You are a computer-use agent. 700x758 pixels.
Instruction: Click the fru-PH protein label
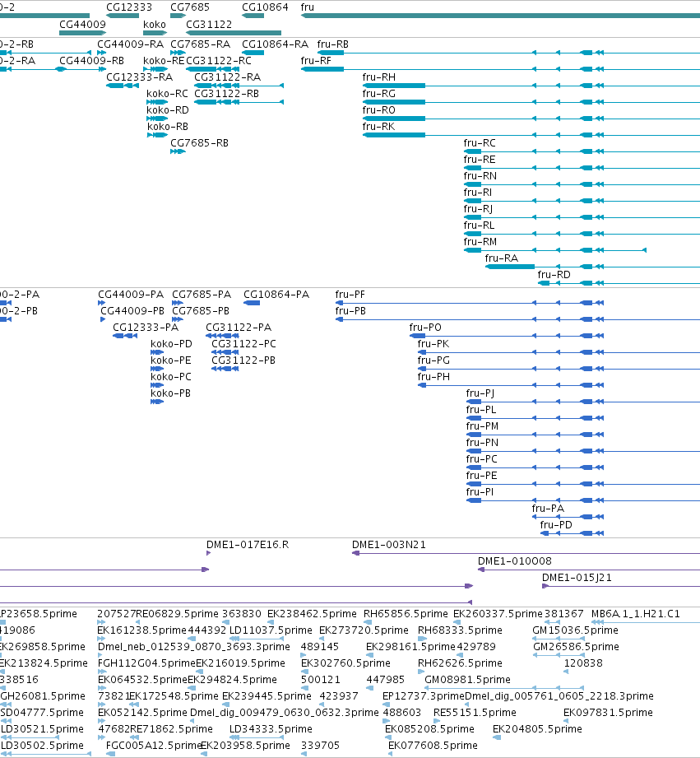click(433, 377)
